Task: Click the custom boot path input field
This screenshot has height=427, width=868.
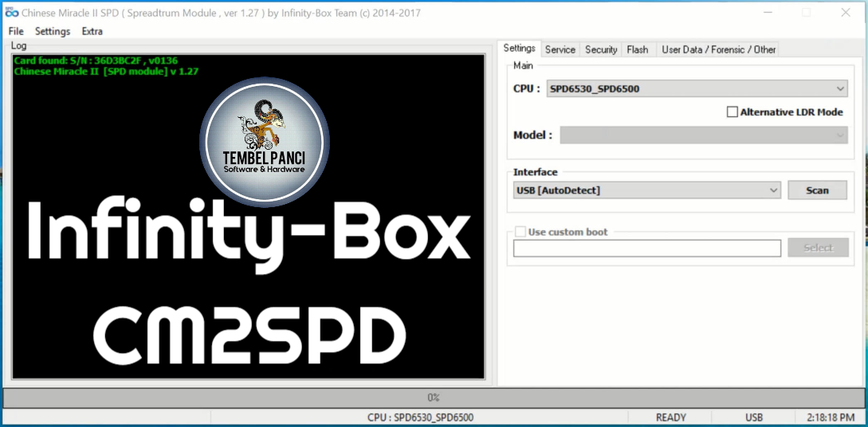Action: (646, 249)
